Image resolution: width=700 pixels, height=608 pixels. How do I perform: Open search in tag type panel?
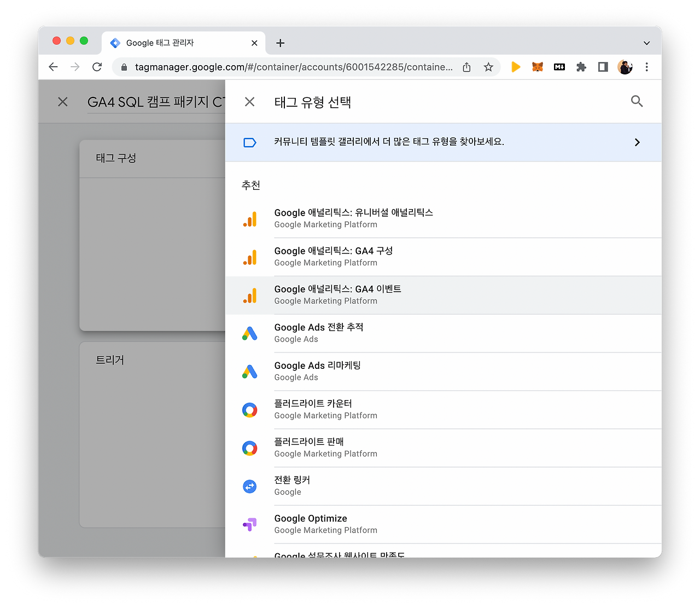click(637, 101)
